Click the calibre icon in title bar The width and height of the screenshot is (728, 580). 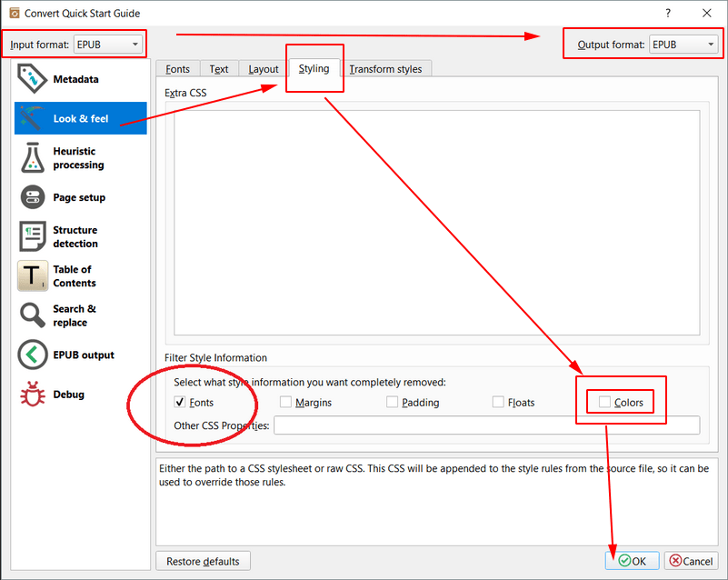click(x=15, y=13)
